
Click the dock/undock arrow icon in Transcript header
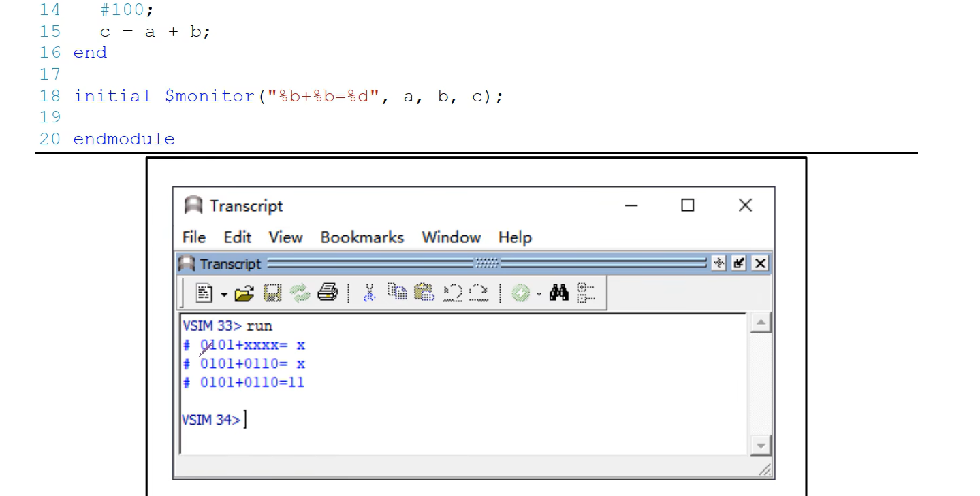(740, 263)
